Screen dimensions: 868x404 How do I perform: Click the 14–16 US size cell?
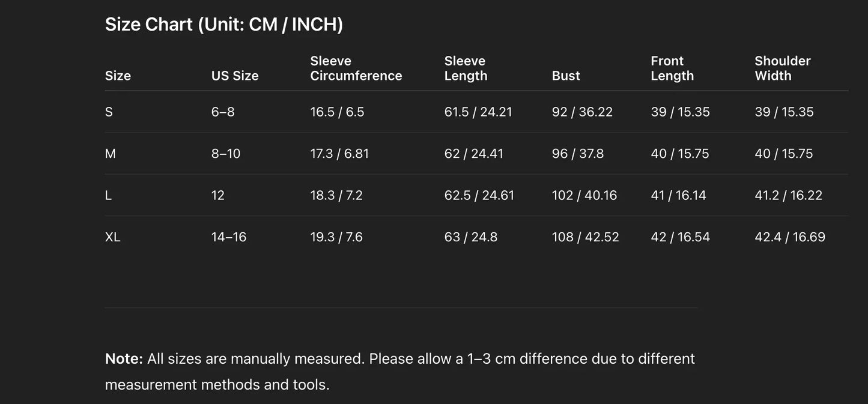[229, 237]
